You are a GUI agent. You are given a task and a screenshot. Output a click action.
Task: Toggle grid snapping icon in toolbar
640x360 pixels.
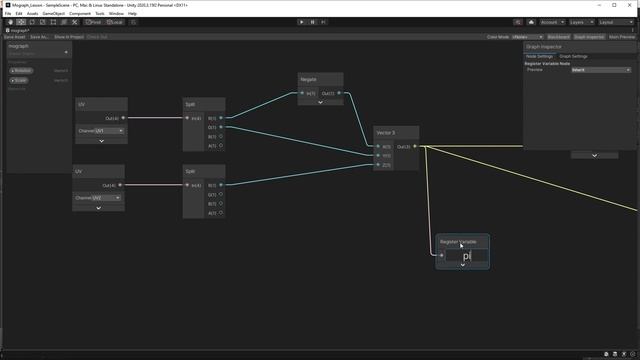point(133,22)
